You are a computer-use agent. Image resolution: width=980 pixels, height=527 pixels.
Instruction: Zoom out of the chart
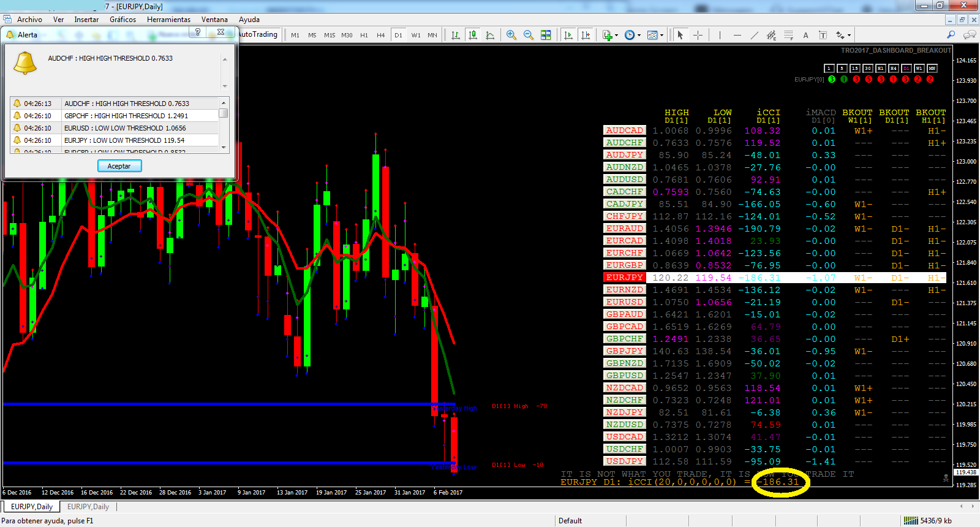pos(529,35)
